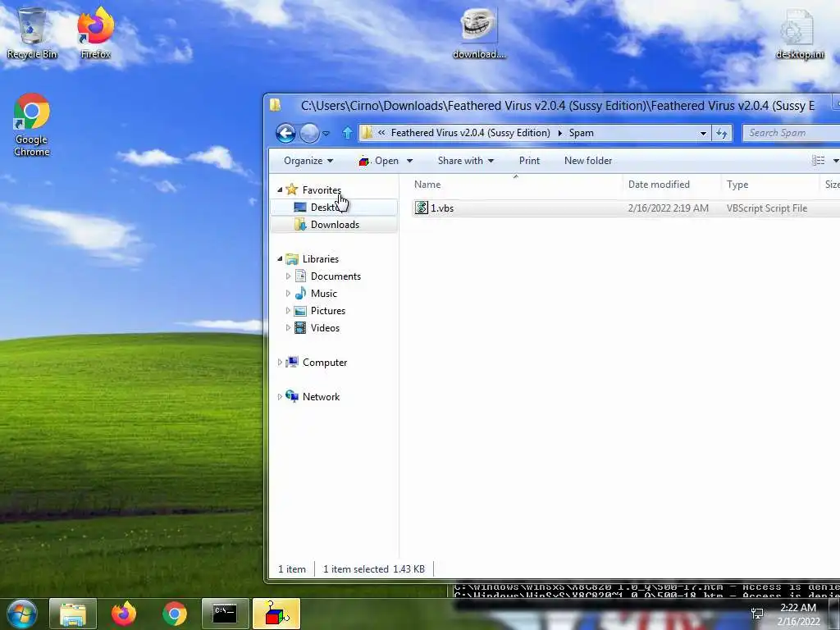Expand the Open button dropdown arrow
This screenshot has height=630, width=840.
pos(410,161)
